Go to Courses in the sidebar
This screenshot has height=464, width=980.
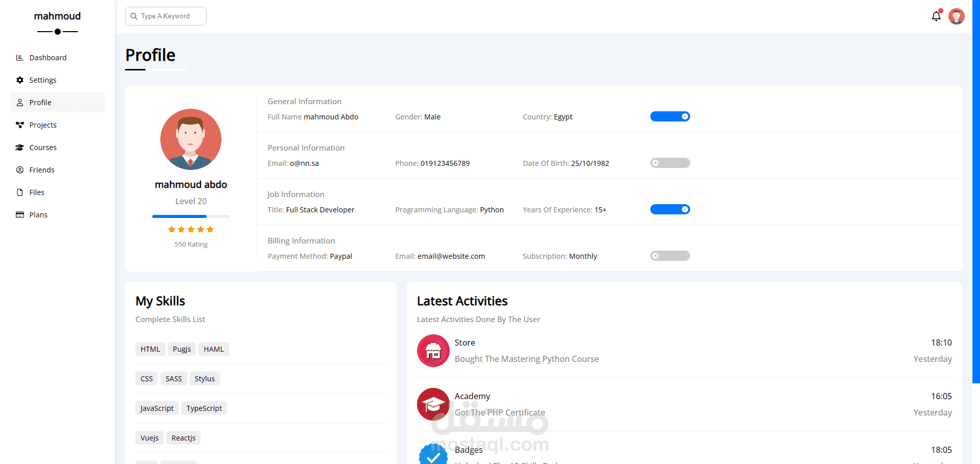57,148
